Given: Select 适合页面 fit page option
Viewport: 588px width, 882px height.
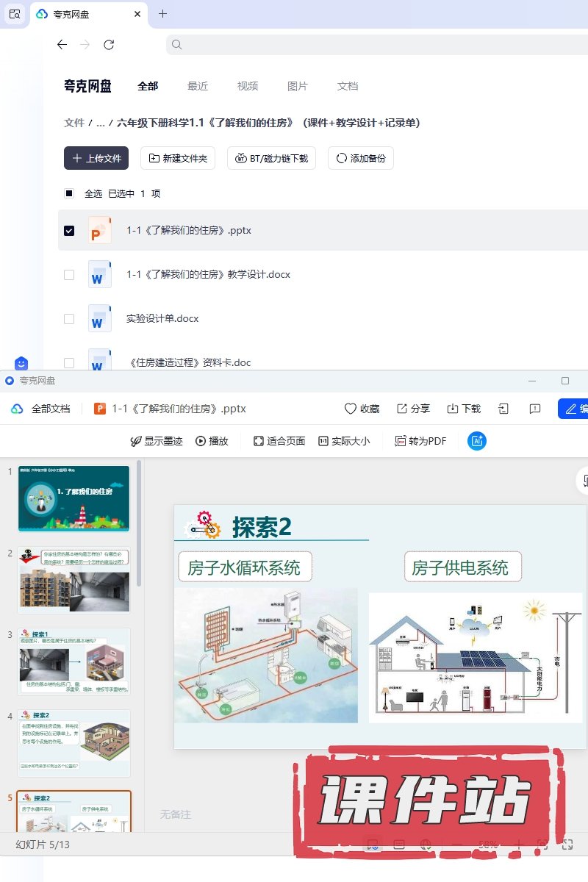Looking at the screenshot, I should [x=279, y=441].
